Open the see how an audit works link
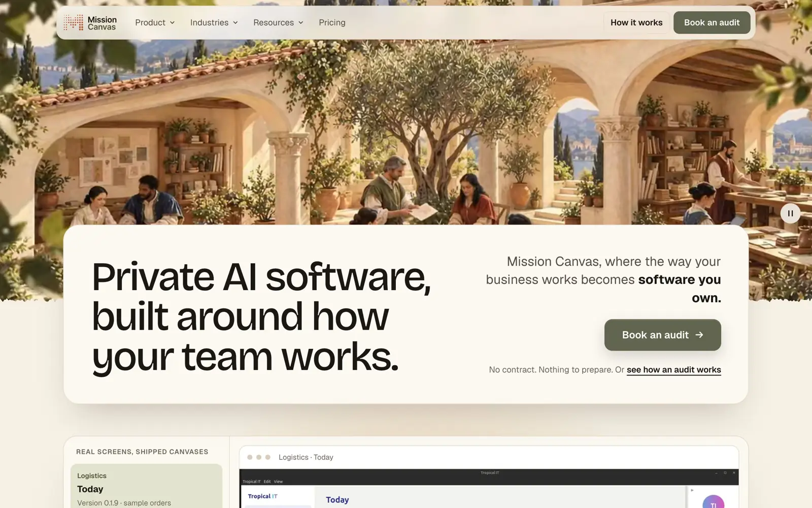 (x=673, y=370)
